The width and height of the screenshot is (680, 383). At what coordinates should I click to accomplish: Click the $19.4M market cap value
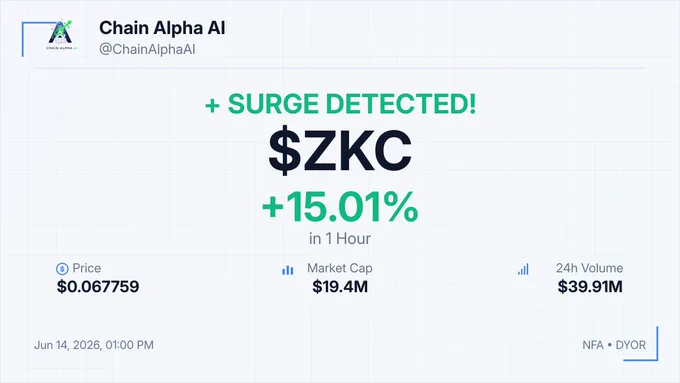pos(340,287)
